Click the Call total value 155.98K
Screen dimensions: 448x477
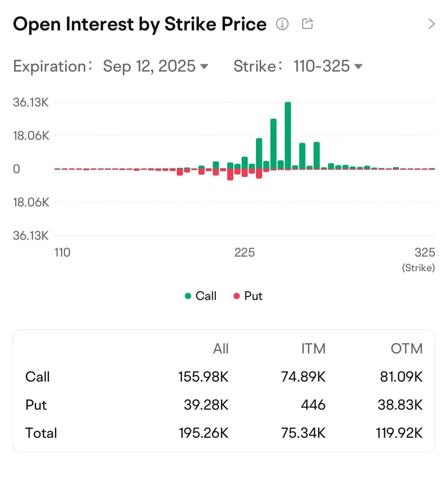(x=203, y=377)
